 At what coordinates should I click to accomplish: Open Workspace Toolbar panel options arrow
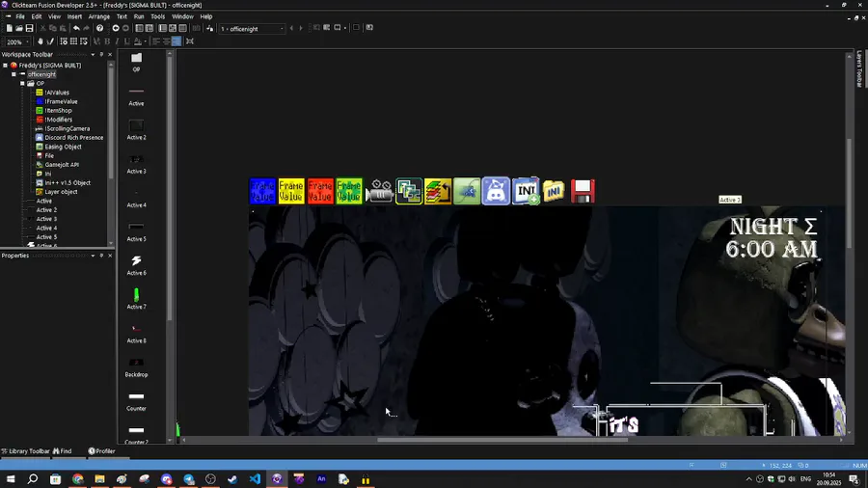93,55
